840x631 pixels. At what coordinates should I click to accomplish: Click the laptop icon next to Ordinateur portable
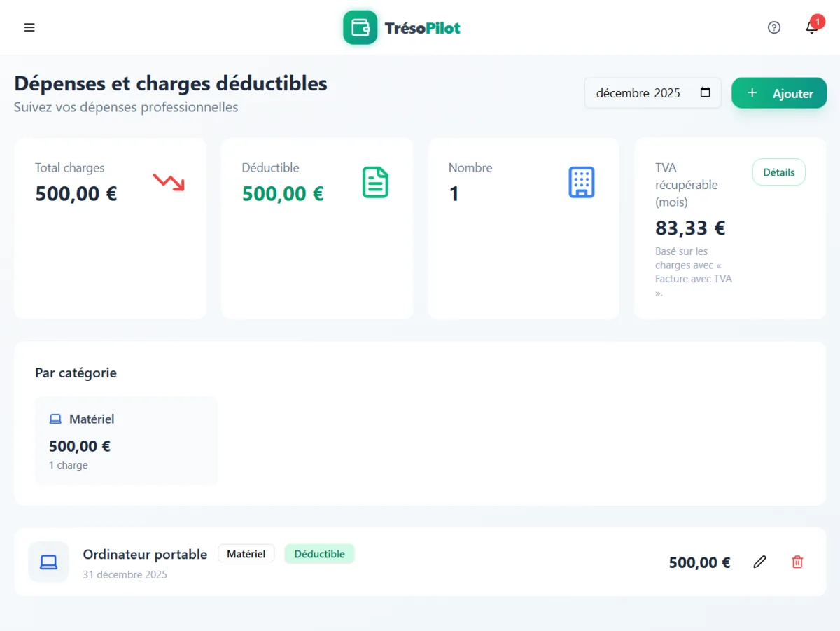48,562
